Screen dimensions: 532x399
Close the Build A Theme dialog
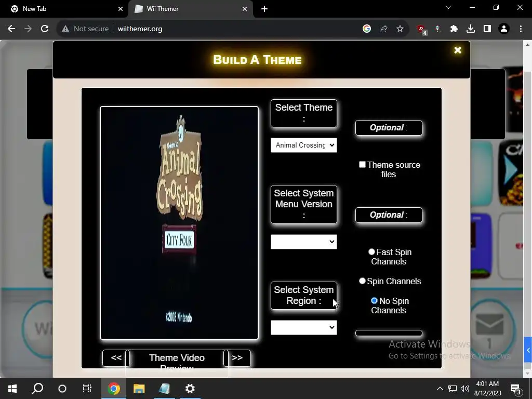click(457, 50)
